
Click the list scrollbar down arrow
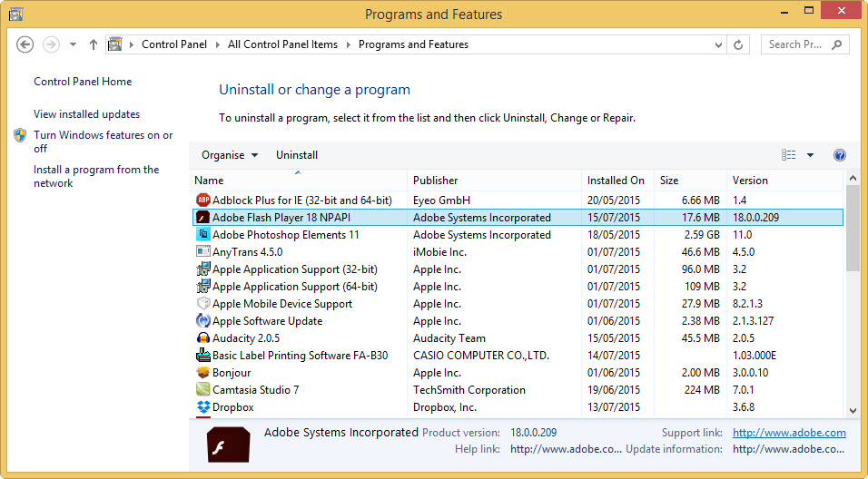[853, 410]
